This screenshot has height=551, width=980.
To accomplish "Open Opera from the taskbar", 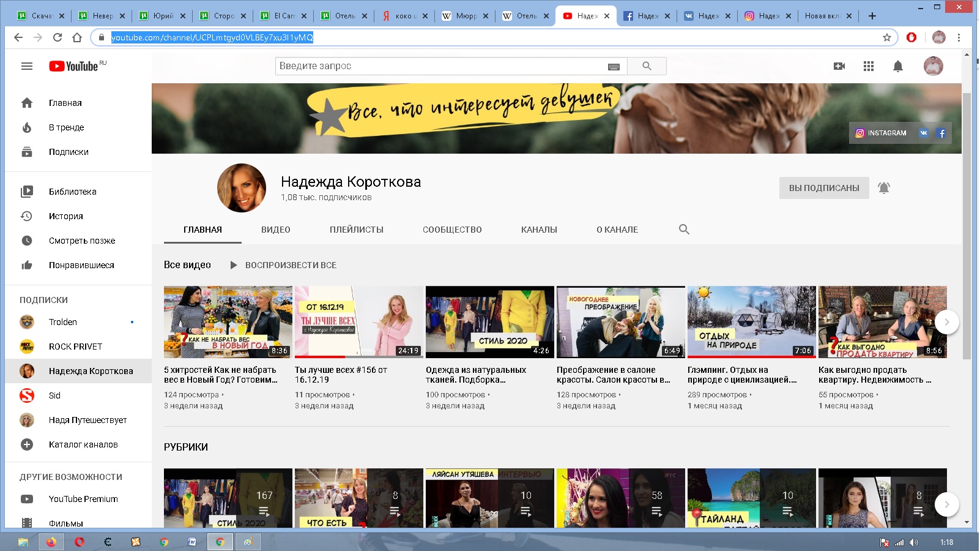I will pyautogui.click(x=80, y=542).
